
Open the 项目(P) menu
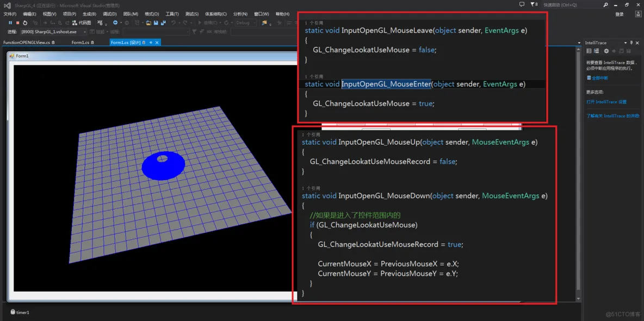(x=70, y=14)
